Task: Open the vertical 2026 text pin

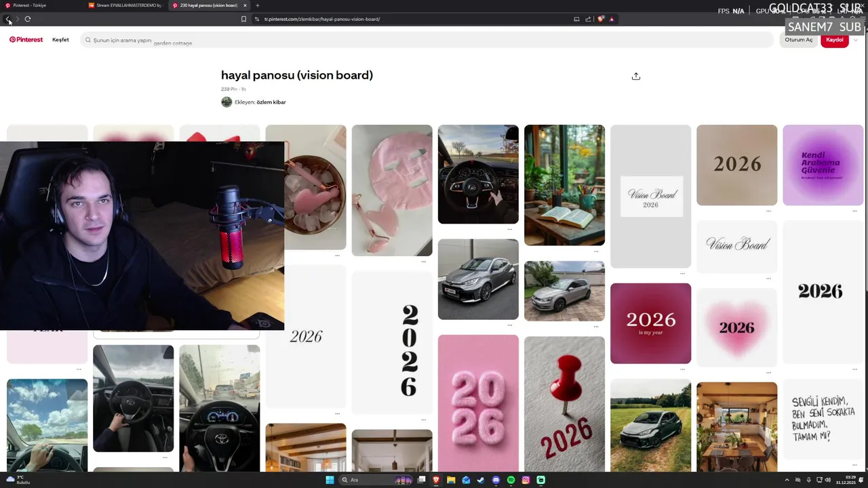Action: [x=392, y=343]
